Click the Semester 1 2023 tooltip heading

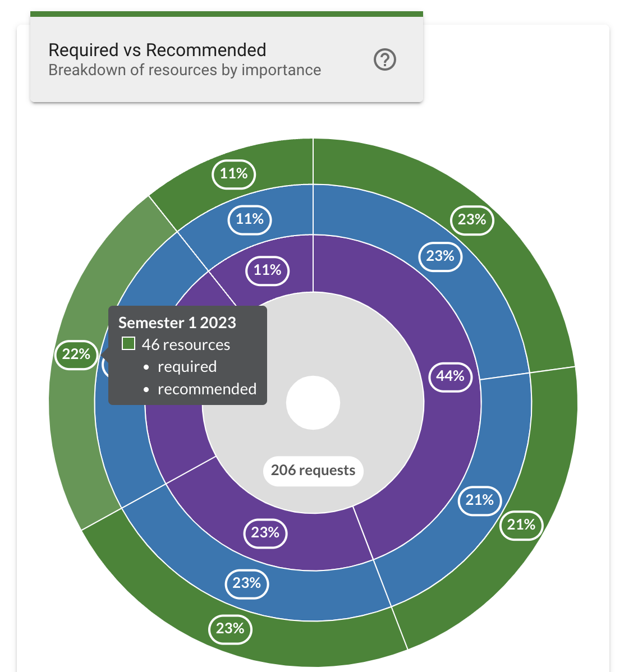tap(177, 323)
